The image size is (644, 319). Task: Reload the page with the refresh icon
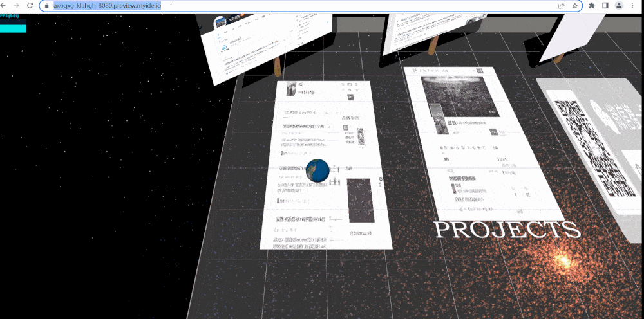[x=30, y=6]
